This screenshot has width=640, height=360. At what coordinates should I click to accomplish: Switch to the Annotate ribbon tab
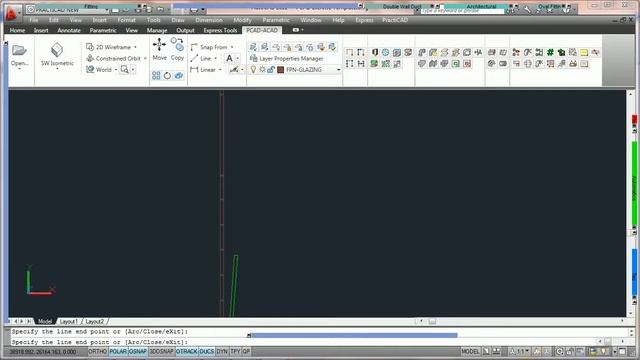tap(69, 30)
